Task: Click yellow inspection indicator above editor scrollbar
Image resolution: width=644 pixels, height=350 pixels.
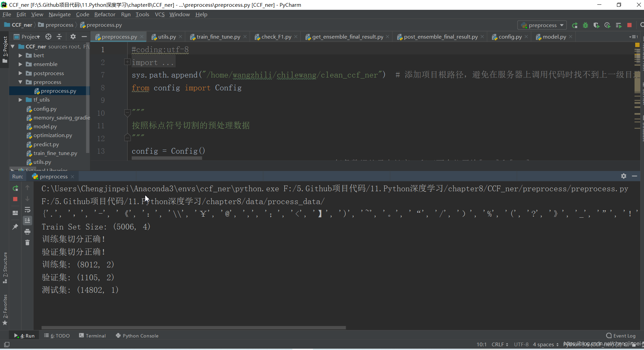Action: click(637, 45)
